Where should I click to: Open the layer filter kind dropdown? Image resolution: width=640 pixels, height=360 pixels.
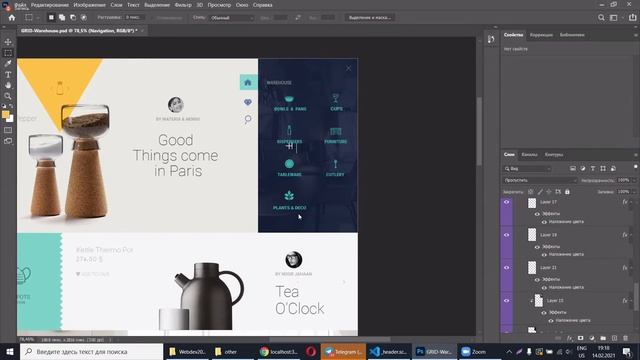point(527,169)
